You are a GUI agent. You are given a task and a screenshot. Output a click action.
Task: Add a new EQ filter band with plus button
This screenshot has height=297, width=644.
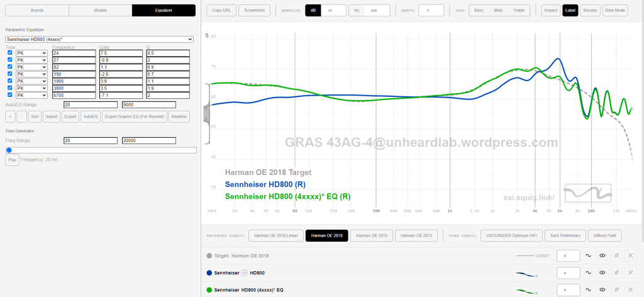10,116
